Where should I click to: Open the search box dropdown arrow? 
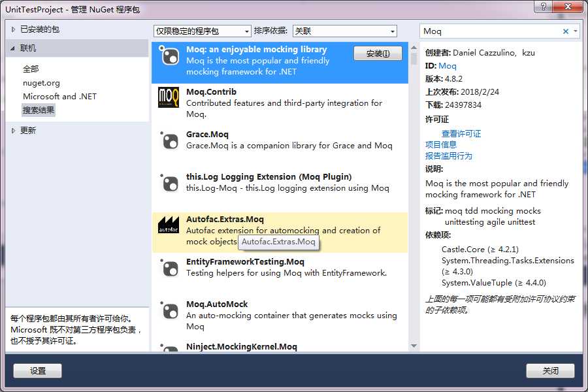575,31
